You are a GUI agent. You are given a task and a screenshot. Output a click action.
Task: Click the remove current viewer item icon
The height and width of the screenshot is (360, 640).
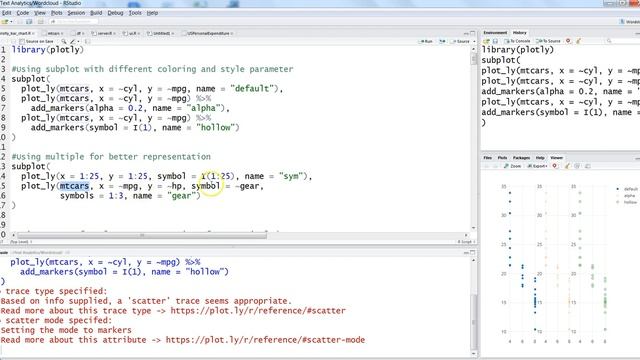pyautogui.click(x=555, y=166)
